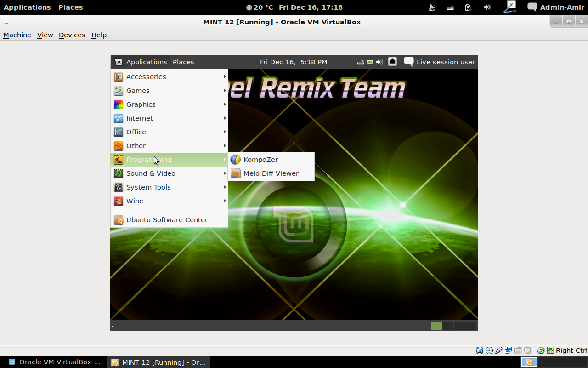Select MINT 12 [Running] taskbar window
The height and width of the screenshot is (368, 588).
coord(158,362)
